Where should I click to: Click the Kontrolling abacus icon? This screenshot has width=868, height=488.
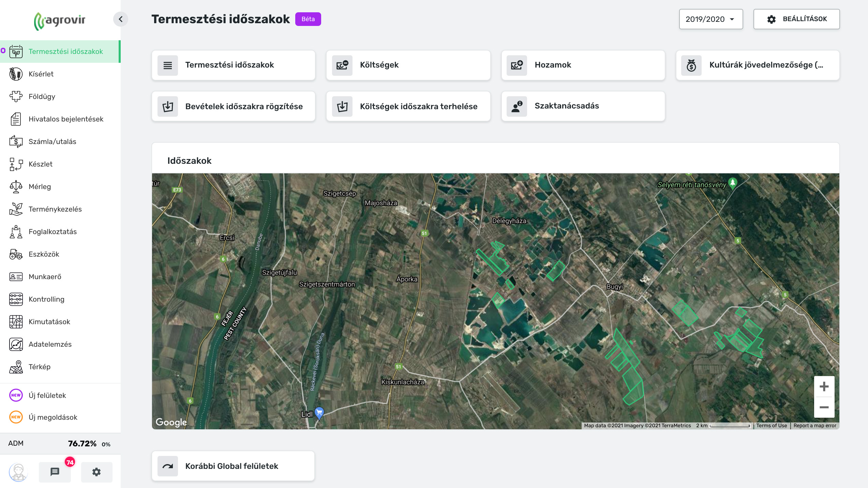tap(16, 299)
